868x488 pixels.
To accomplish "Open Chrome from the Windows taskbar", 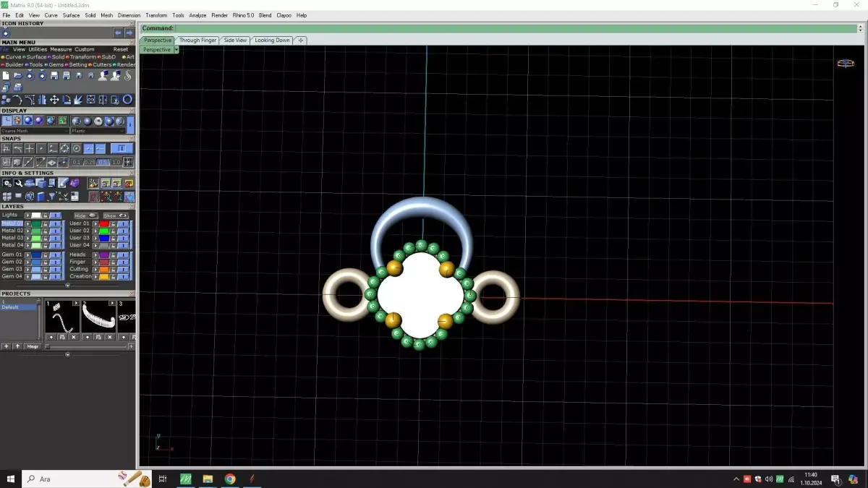I will pyautogui.click(x=229, y=479).
